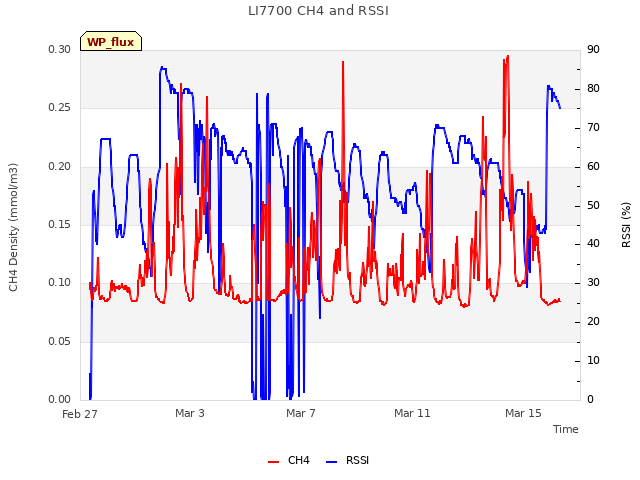
Task: Click the 40 right axis value
Action: [x=593, y=244]
